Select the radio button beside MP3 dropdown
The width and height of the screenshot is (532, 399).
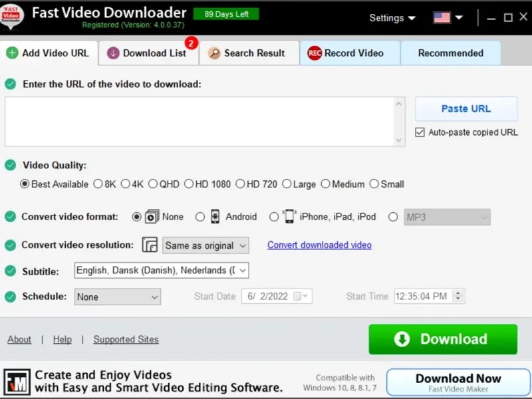click(x=393, y=217)
